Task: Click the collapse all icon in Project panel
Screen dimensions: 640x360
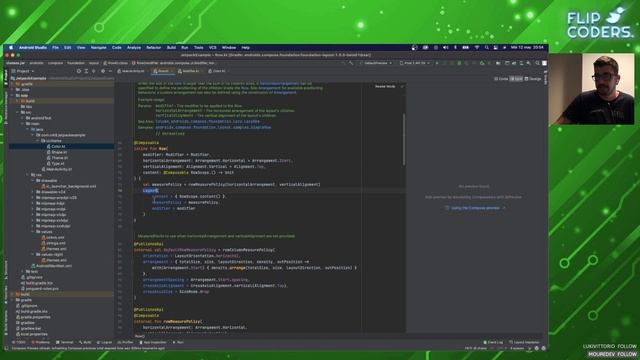Action: coord(93,71)
